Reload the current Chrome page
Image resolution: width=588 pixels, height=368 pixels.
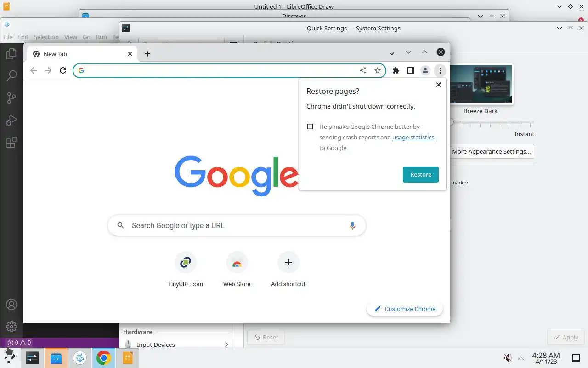pyautogui.click(x=63, y=70)
